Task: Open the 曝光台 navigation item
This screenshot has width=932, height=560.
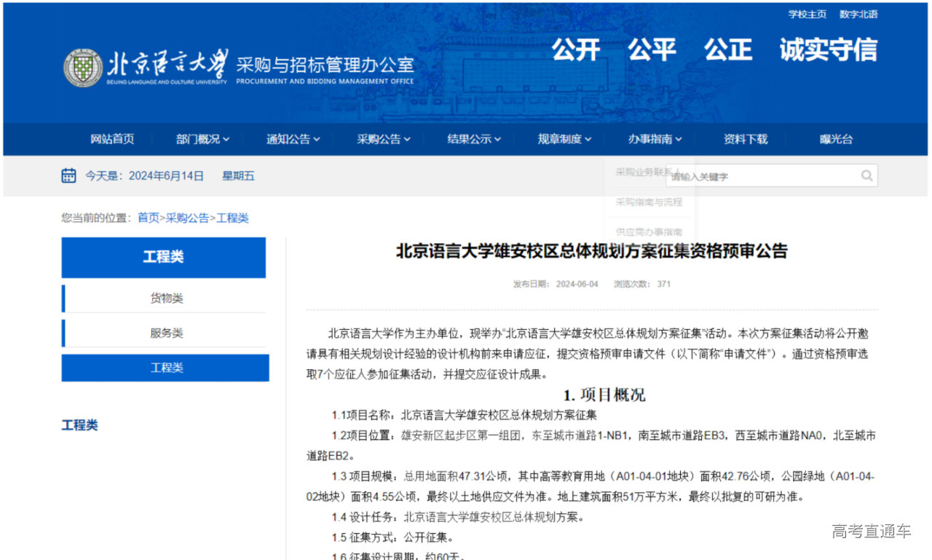Action: (836, 139)
